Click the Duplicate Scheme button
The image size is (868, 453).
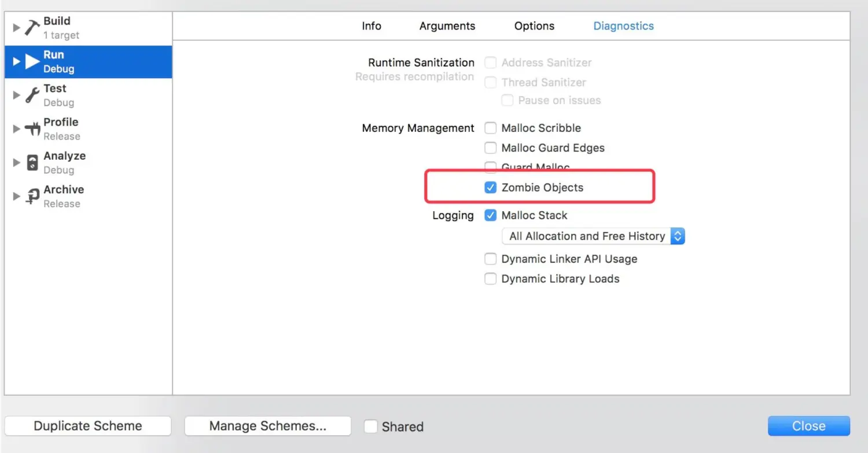88,426
